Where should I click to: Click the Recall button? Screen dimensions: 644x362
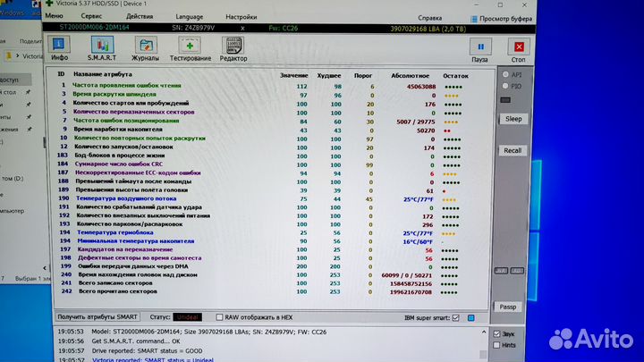(513, 150)
